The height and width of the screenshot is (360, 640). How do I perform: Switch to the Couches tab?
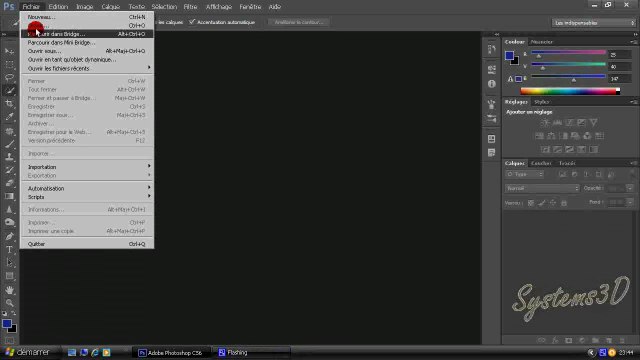(541, 163)
